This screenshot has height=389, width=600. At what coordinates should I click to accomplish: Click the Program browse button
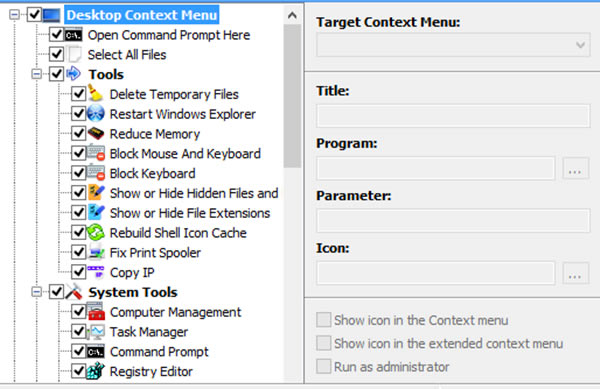pos(575,168)
